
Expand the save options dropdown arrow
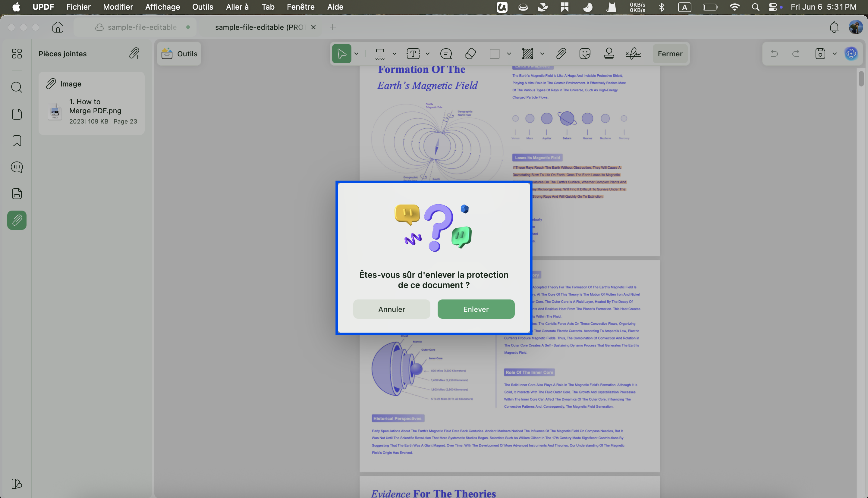click(835, 54)
